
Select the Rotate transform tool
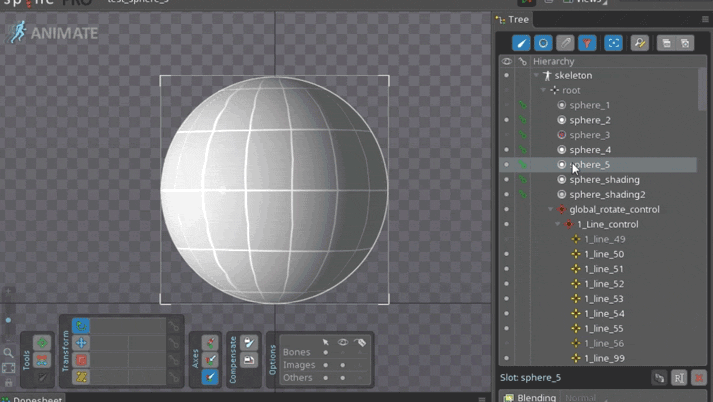[81, 326]
